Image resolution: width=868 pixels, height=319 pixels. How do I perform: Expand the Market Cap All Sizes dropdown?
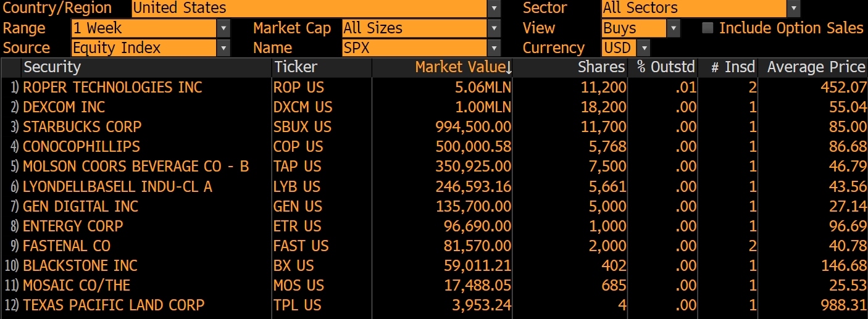pyautogui.click(x=494, y=28)
